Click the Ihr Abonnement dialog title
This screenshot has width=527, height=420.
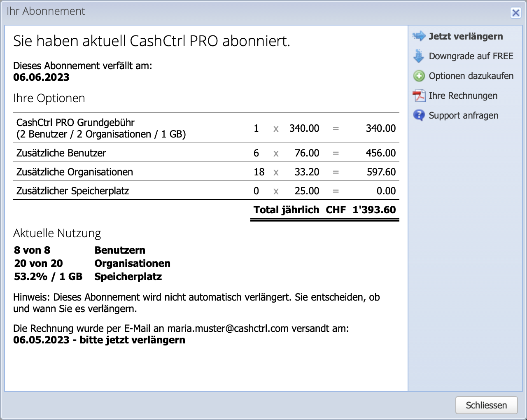click(46, 11)
